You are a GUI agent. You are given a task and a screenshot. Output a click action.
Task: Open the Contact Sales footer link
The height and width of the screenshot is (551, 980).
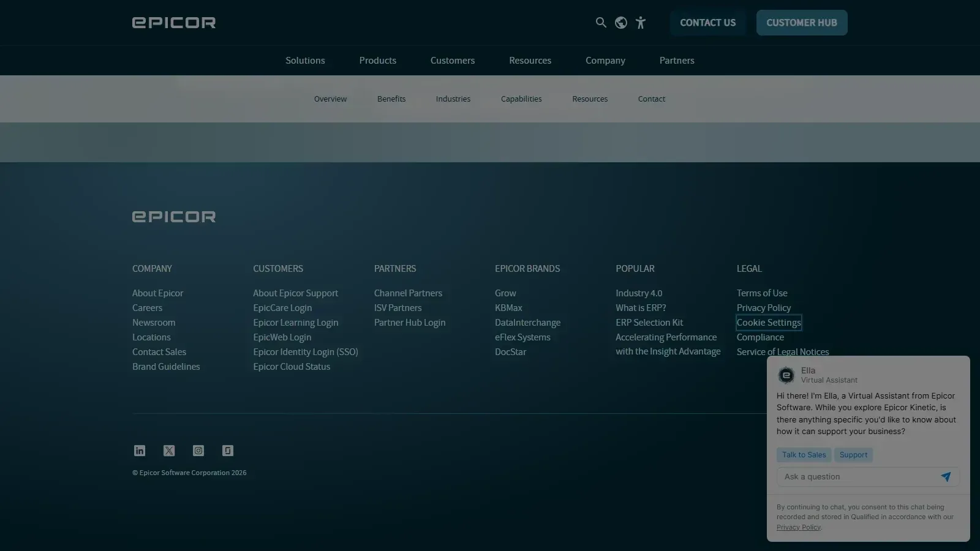159,352
